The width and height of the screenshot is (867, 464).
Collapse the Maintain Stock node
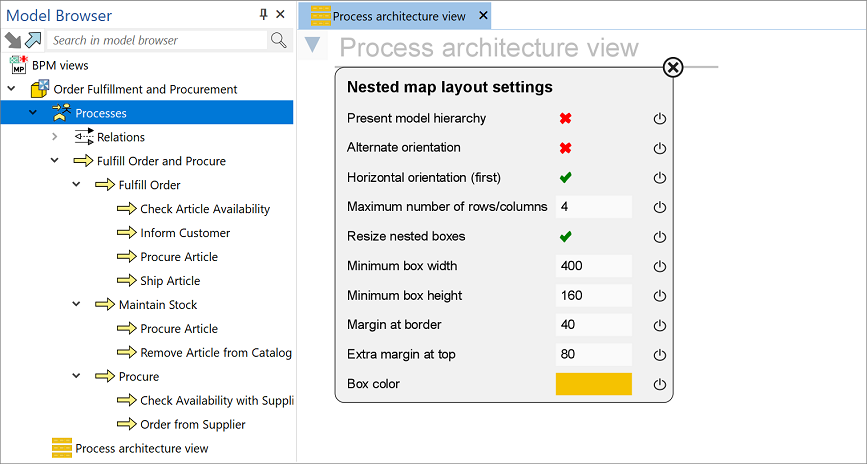(x=77, y=305)
